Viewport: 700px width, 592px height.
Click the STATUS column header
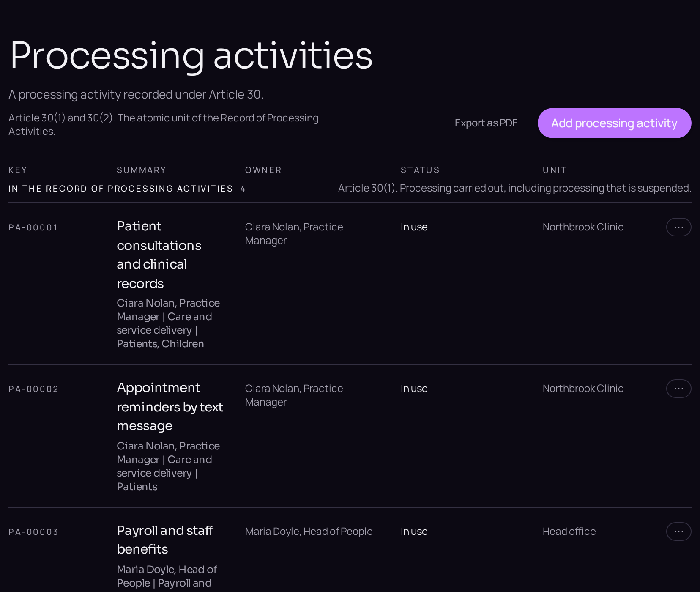point(420,170)
